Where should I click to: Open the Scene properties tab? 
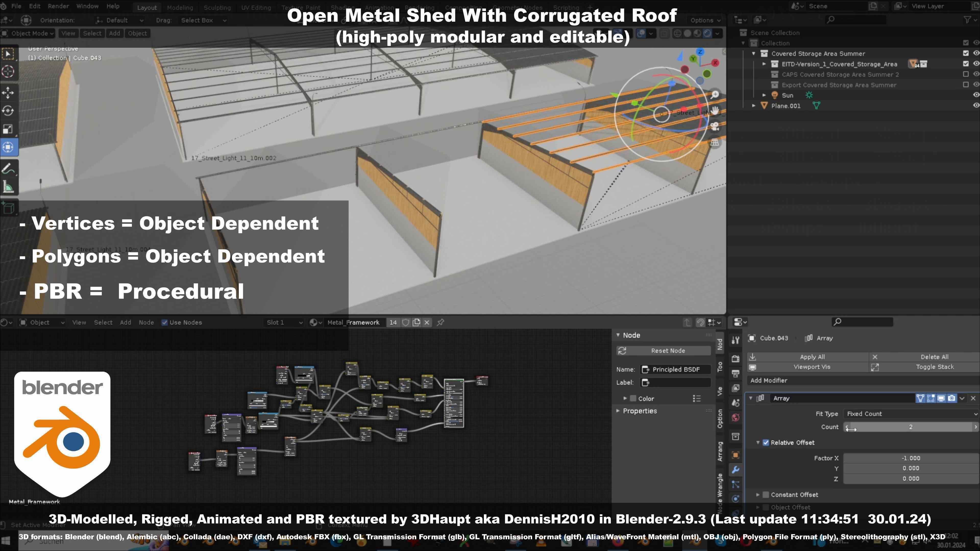[735, 403]
